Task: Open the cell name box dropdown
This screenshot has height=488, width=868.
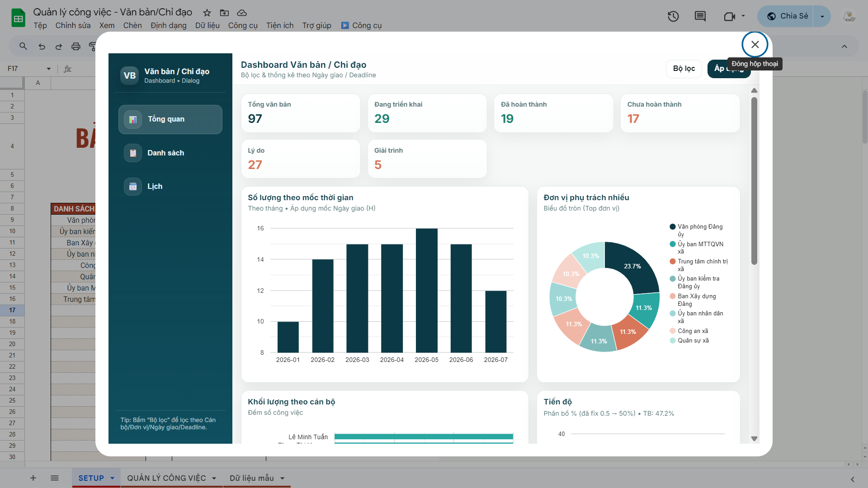Action: point(48,69)
